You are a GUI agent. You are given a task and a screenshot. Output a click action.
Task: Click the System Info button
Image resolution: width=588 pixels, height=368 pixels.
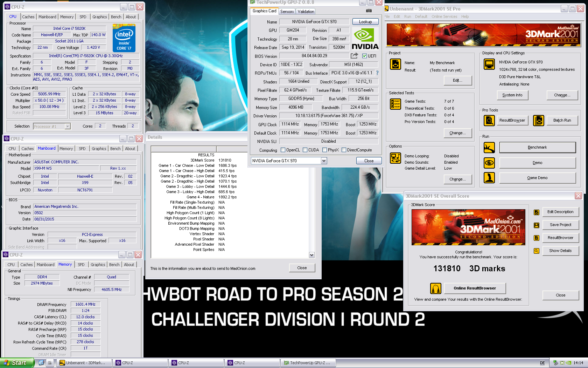512,95
